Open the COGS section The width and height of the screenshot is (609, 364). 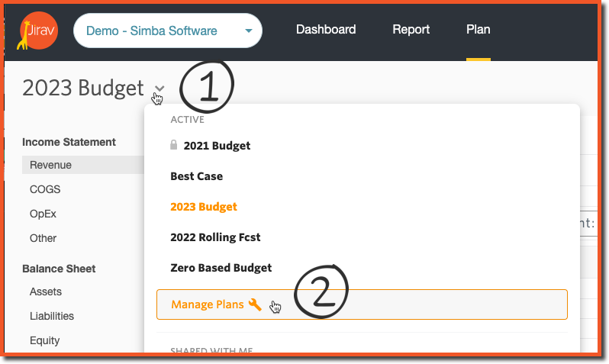[x=45, y=189]
